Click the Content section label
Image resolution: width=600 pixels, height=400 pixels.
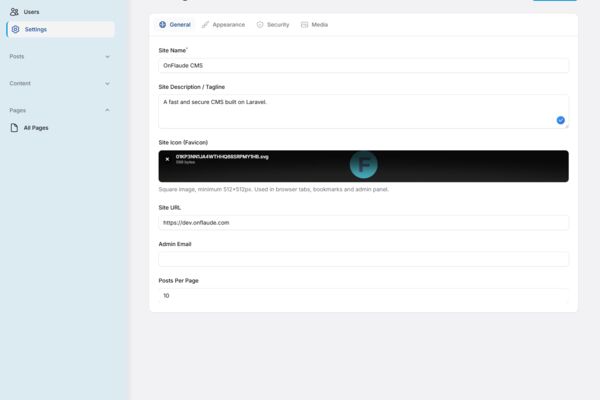click(20, 83)
